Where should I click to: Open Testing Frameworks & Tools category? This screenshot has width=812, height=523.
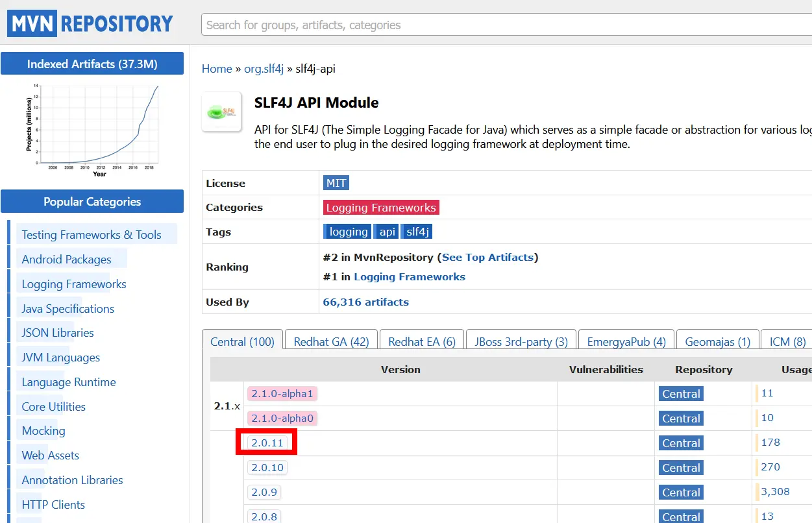tap(92, 235)
